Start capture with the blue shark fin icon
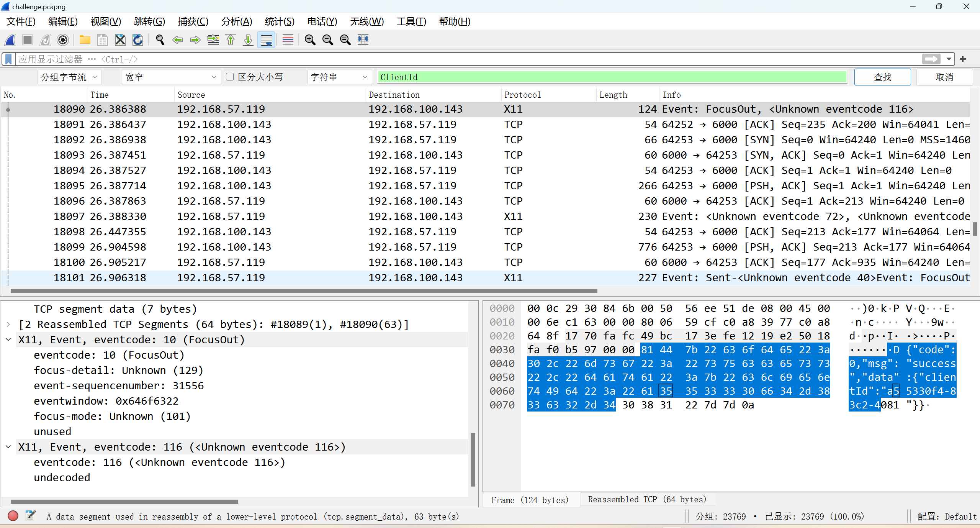The width and height of the screenshot is (980, 528). click(x=10, y=40)
